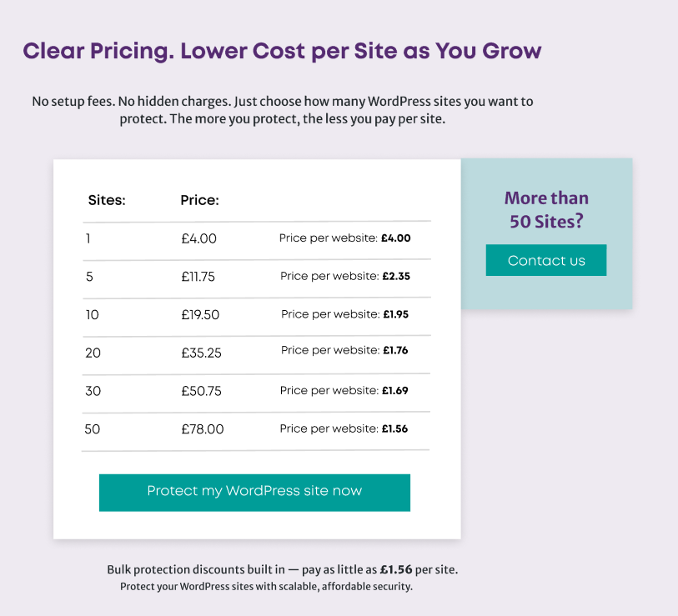Click the per-website price of £2.35

[396, 276]
